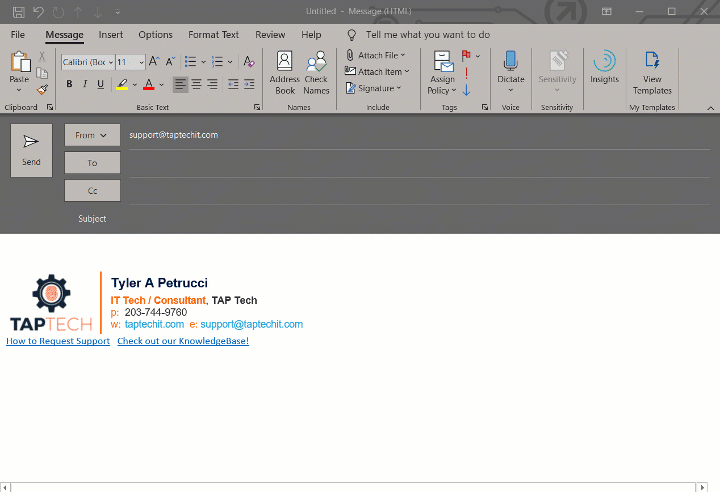Expand the From account dropdown
The width and height of the screenshot is (720, 492).
click(x=92, y=135)
